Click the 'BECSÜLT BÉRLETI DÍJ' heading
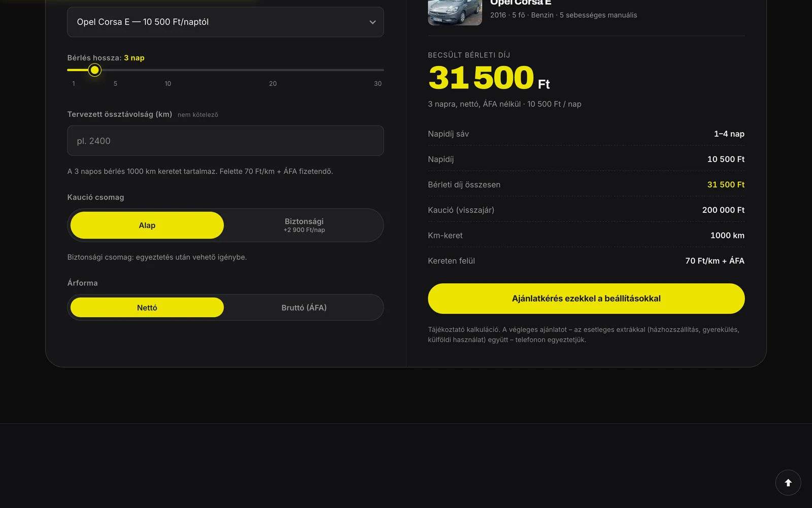 pyautogui.click(x=469, y=55)
